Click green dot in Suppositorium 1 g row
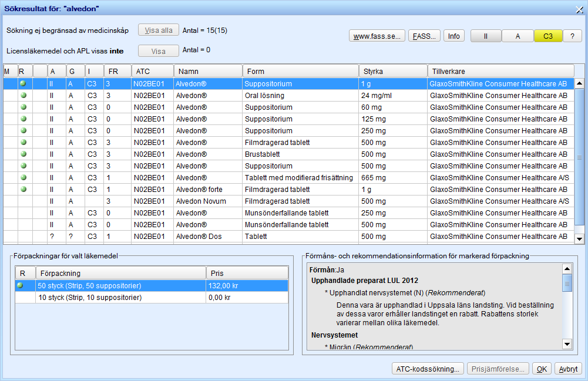 coord(23,83)
